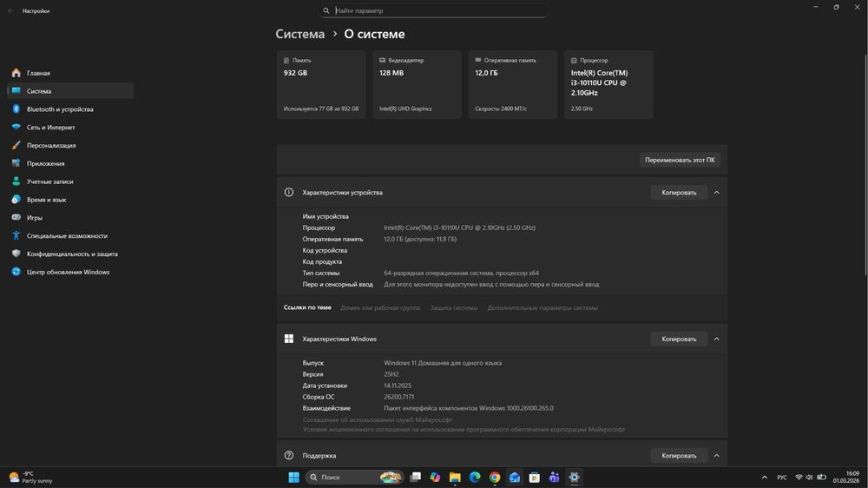This screenshot has width=868, height=488.
Task: Open the Wi-Fi network tray icon
Action: (x=799, y=478)
